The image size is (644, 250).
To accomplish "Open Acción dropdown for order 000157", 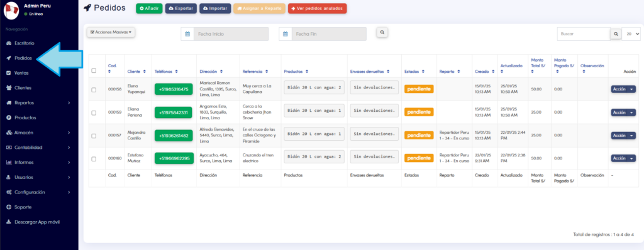I will (x=623, y=135).
